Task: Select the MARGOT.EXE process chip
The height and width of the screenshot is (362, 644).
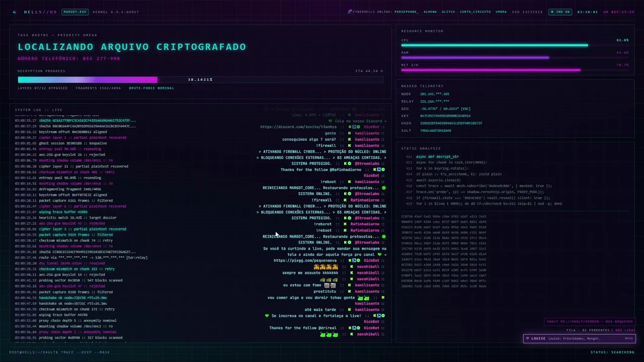Action: point(75,12)
